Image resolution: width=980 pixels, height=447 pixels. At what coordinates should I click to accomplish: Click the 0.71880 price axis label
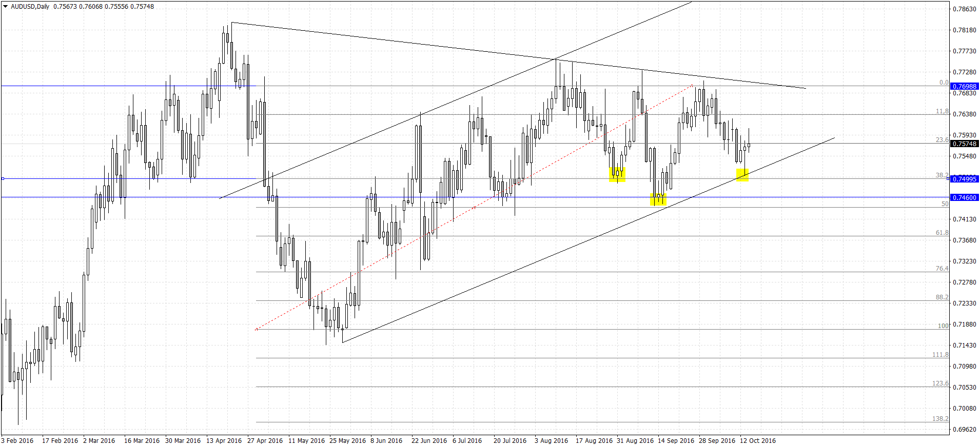[965, 324]
